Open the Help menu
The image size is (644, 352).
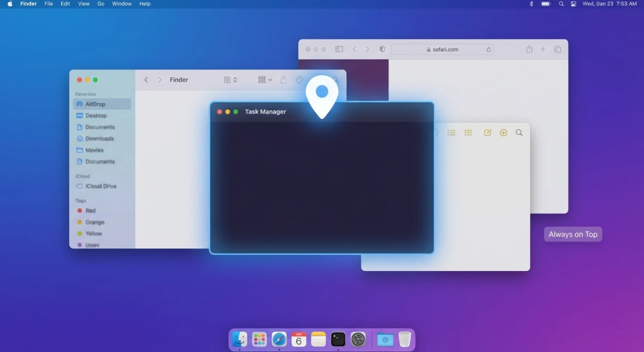[x=145, y=4]
